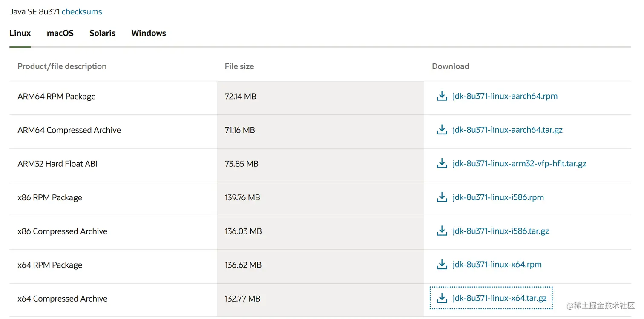
Task: Click the Java SE 8u371 heading text
Action: click(34, 12)
